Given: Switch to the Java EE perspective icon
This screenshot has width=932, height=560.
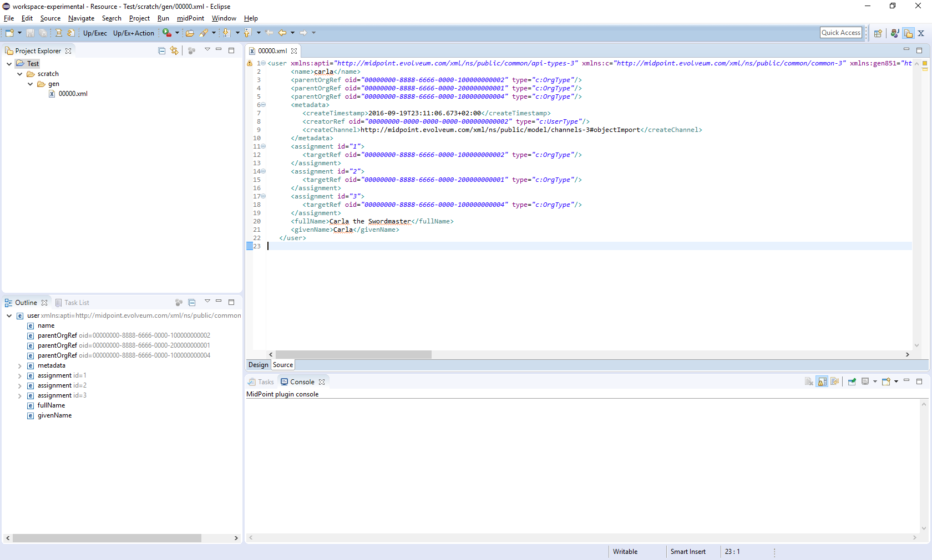Looking at the screenshot, I should (894, 33).
